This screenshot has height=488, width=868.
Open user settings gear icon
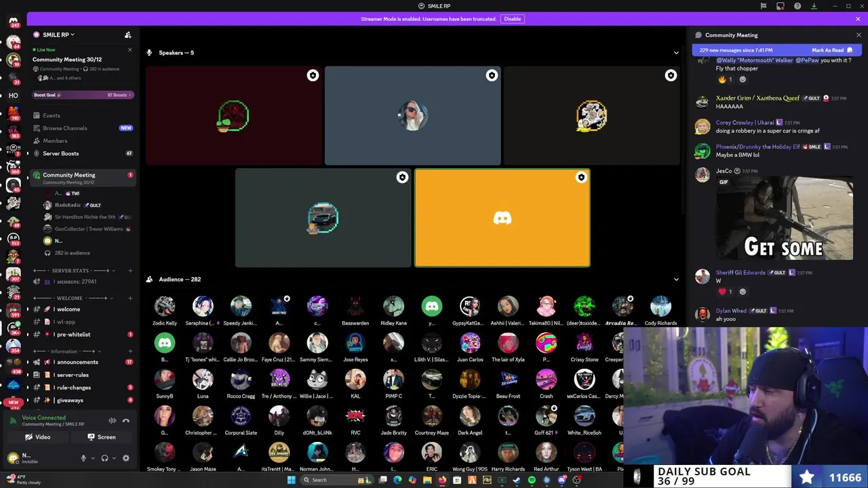point(125,458)
